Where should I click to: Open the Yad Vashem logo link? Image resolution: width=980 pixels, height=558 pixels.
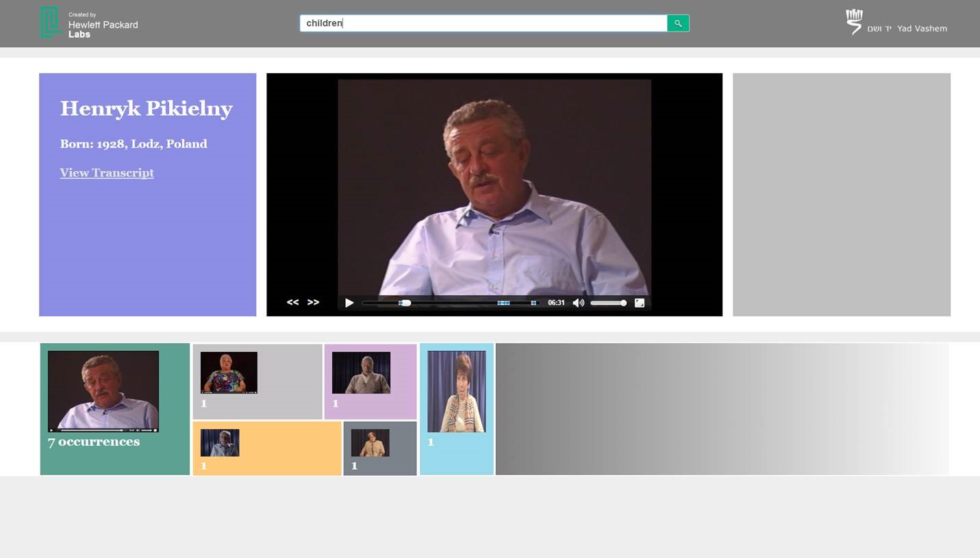(896, 23)
